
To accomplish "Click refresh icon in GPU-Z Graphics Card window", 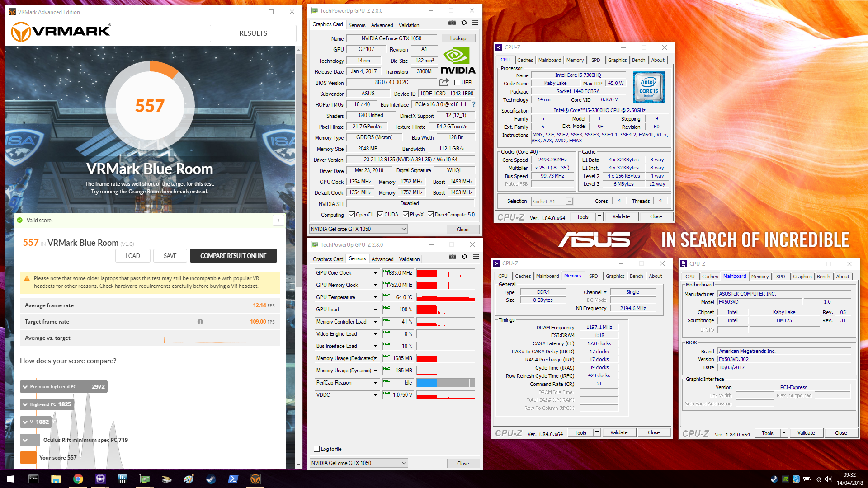I will point(464,23).
